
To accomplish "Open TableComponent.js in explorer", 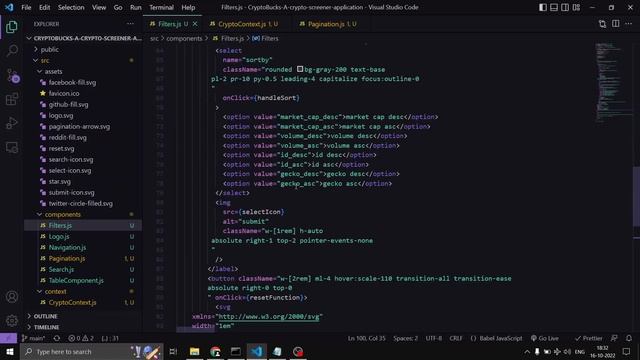I will (x=76, y=280).
